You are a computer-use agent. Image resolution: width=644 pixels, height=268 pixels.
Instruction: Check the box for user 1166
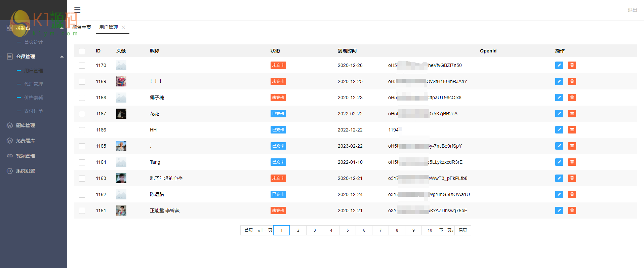click(82, 130)
